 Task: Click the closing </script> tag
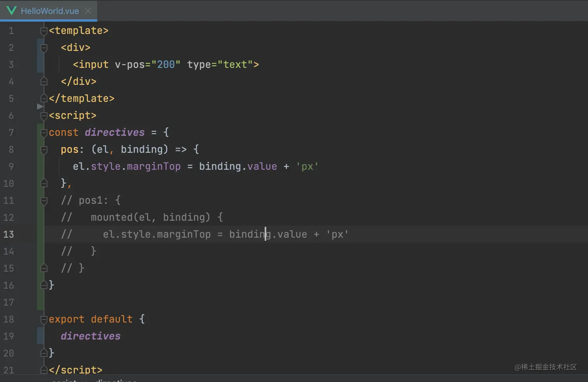(76, 370)
